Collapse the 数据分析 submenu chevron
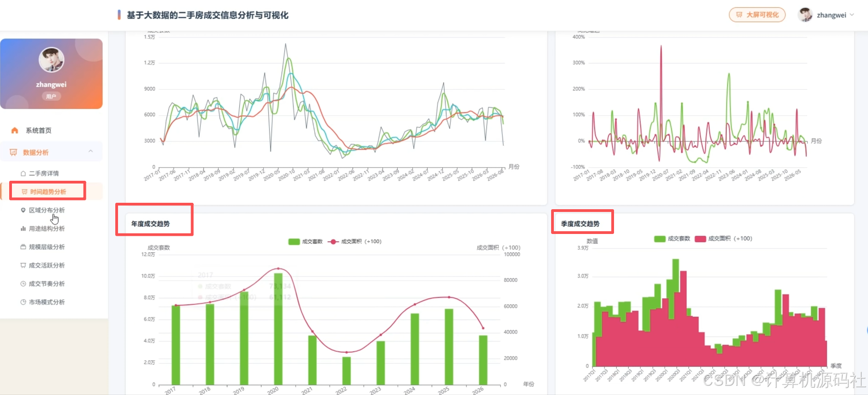 point(90,151)
